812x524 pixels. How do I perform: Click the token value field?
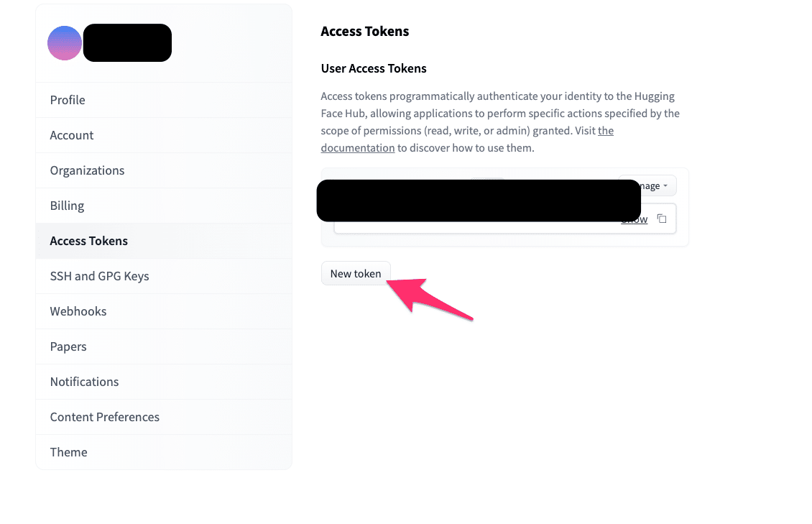click(505, 219)
